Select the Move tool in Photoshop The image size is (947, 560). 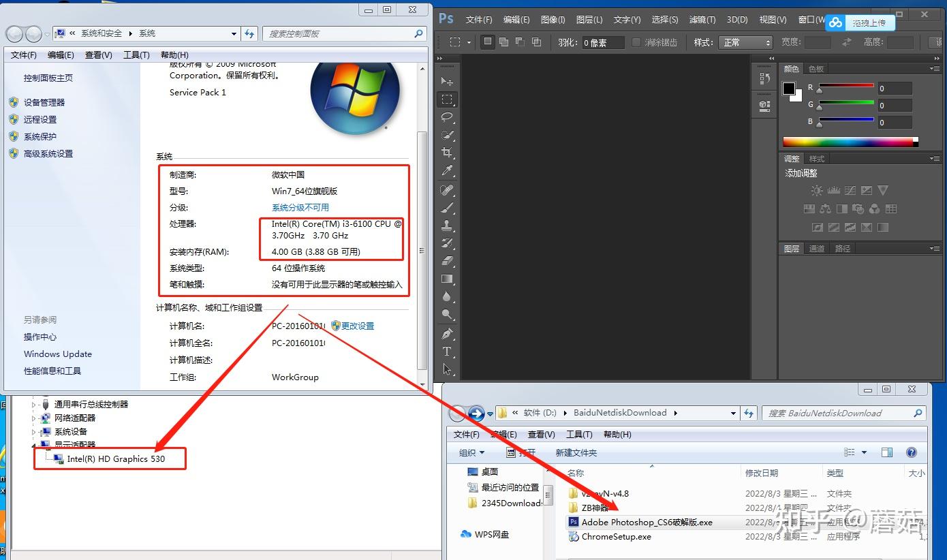point(447,81)
